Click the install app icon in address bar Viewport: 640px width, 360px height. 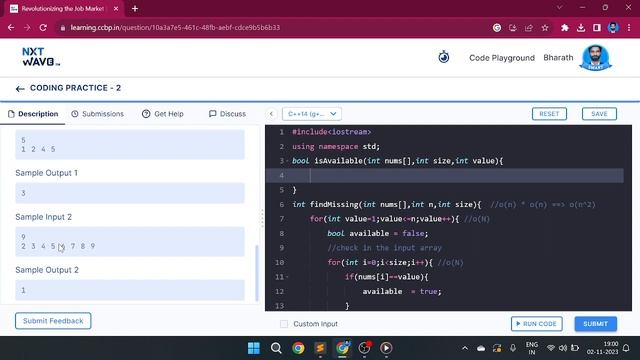pos(513,28)
